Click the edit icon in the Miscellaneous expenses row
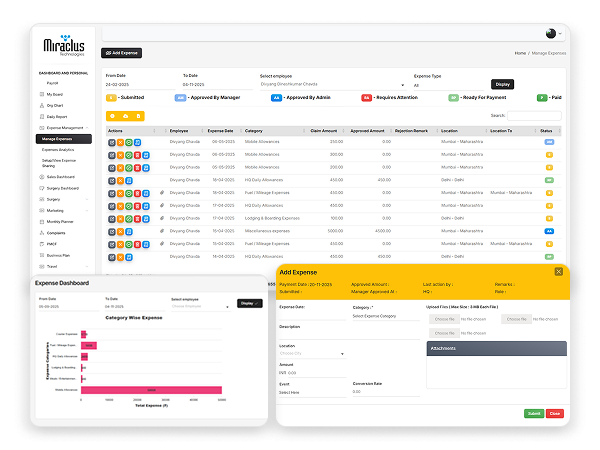 coord(112,232)
